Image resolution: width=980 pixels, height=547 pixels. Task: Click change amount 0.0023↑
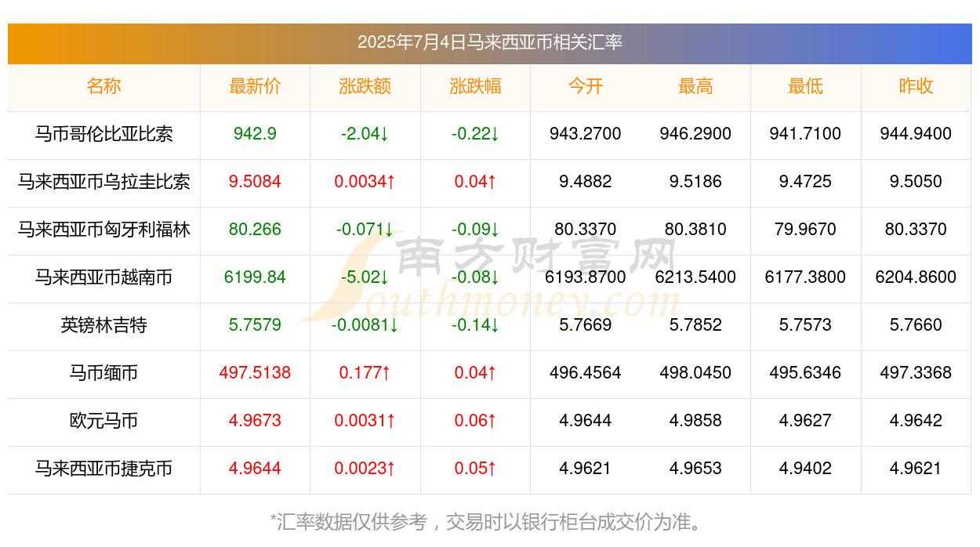click(365, 469)
